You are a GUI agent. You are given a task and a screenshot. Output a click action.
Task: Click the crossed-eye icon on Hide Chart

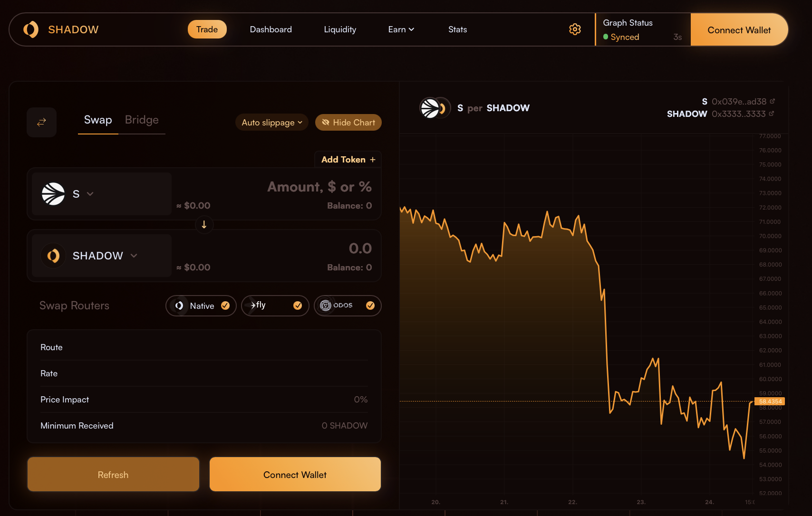tap(326, 122)
